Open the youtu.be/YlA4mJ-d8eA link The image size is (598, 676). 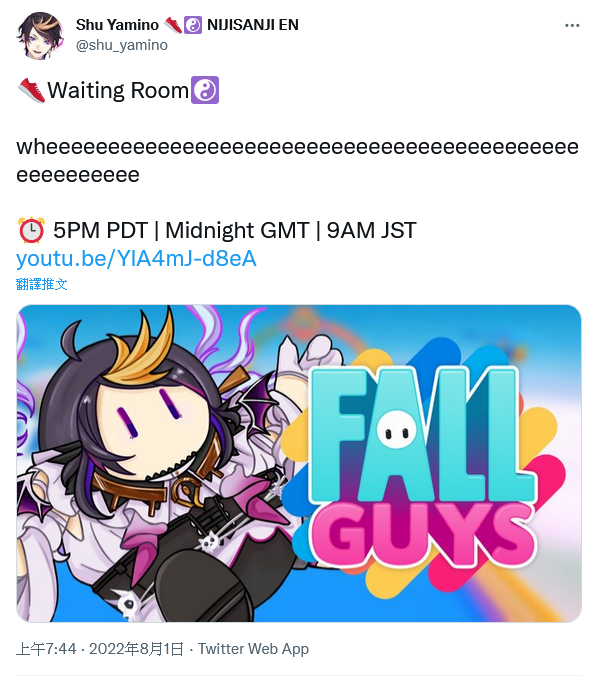pos(136,259)
